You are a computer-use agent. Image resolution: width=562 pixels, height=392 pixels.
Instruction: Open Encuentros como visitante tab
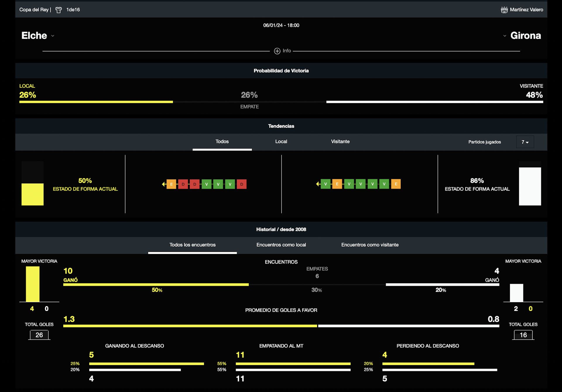click(370, 245)
